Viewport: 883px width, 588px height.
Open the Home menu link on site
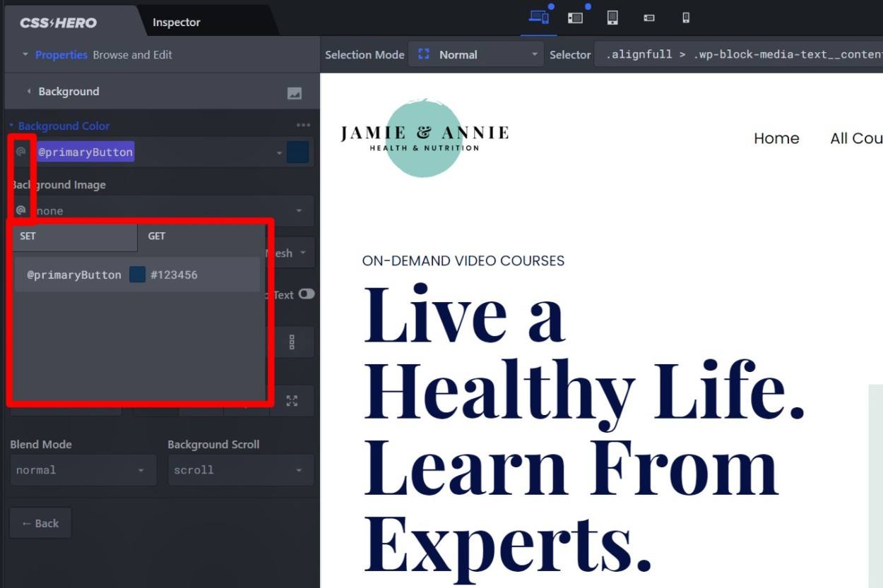pos(776,138)
